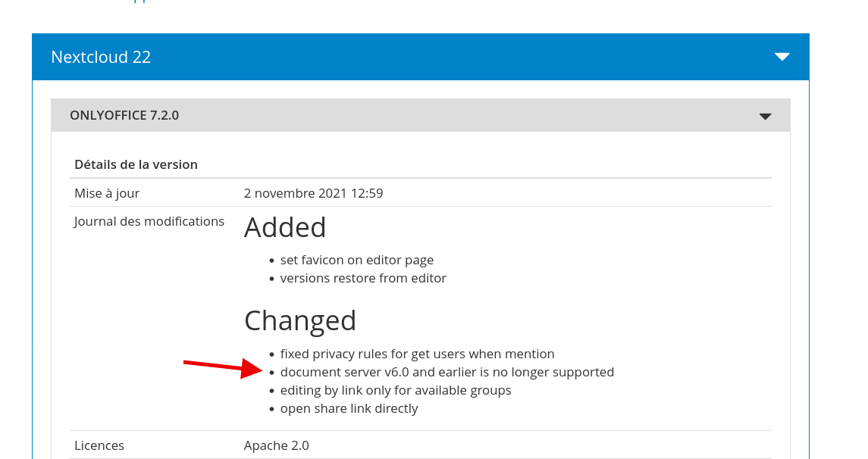Click the "Licences" label
Viewport: 868px width, 459px height.
point(99,445)
